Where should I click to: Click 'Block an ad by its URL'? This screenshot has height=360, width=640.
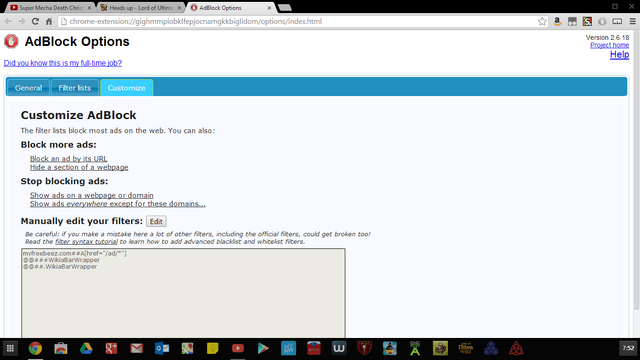coord(69,158)
